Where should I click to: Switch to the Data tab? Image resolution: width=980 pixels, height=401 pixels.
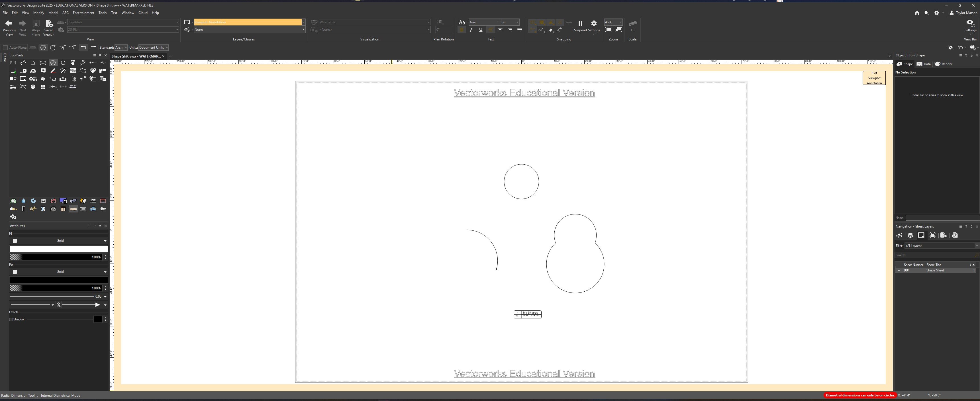(x=923, y=64)
